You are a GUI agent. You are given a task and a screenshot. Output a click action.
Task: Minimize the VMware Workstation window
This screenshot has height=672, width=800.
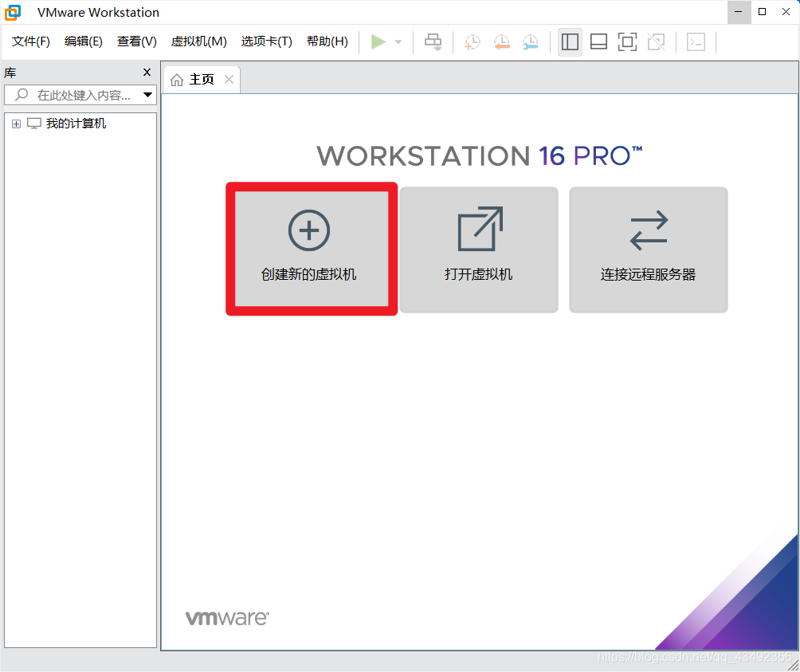tap(739, 12)
